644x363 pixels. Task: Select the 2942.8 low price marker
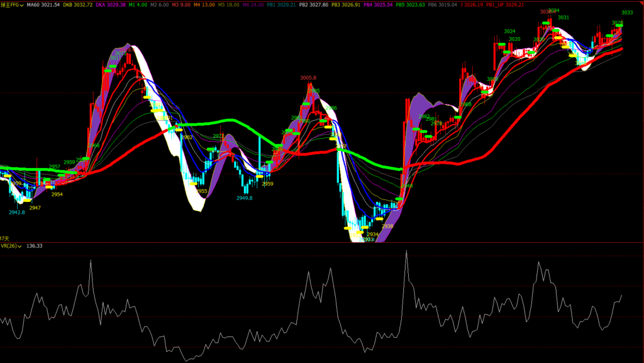(x=17, y=213)
